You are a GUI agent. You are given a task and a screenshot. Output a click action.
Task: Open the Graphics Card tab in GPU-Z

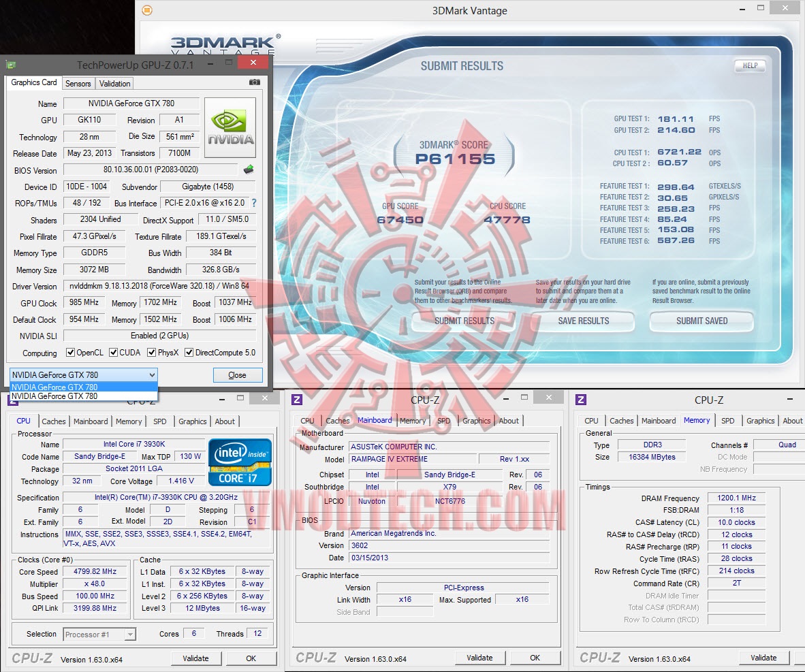[34, 82]
